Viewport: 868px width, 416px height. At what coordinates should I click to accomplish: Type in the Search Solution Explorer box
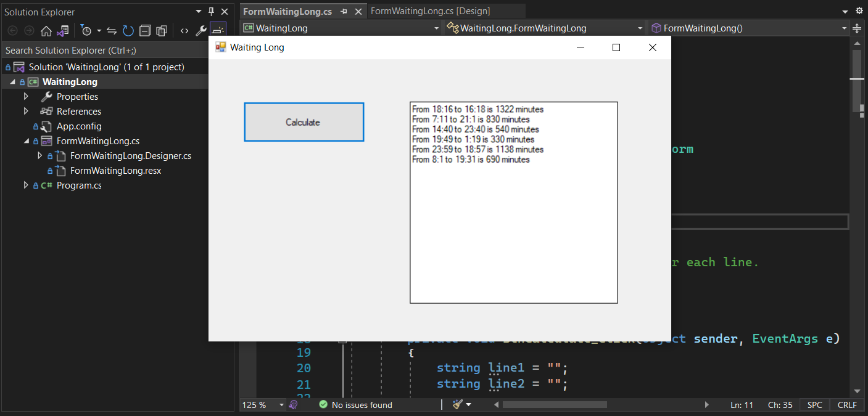pos(93,49)
